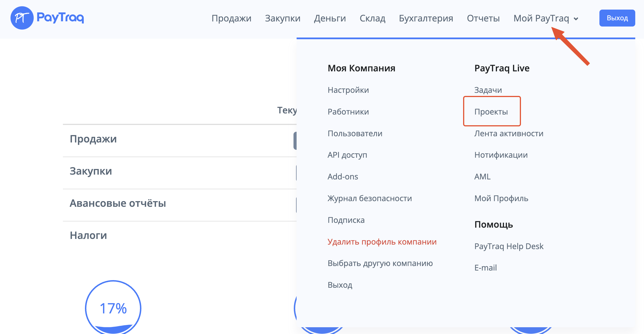
Task: Expand the Мой PayTraq dropdown chevron
Action: coord(576,19)
